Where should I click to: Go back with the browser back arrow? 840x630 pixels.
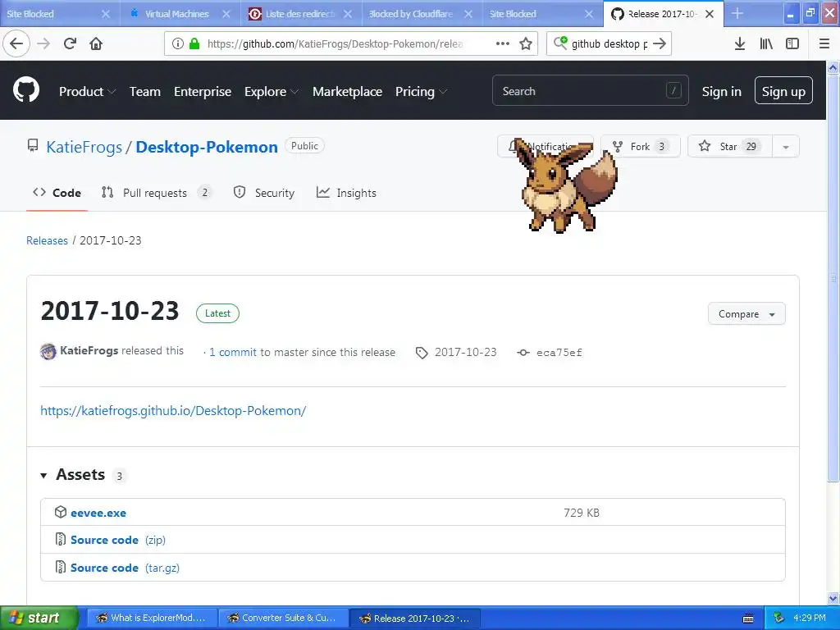pos(16,43)
